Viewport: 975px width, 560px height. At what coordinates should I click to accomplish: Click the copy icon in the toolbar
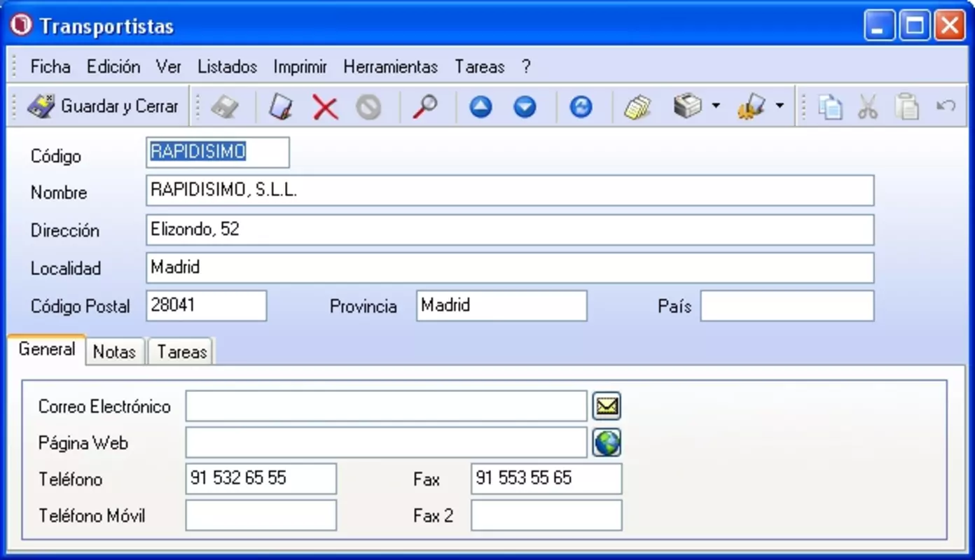point(831,107)
